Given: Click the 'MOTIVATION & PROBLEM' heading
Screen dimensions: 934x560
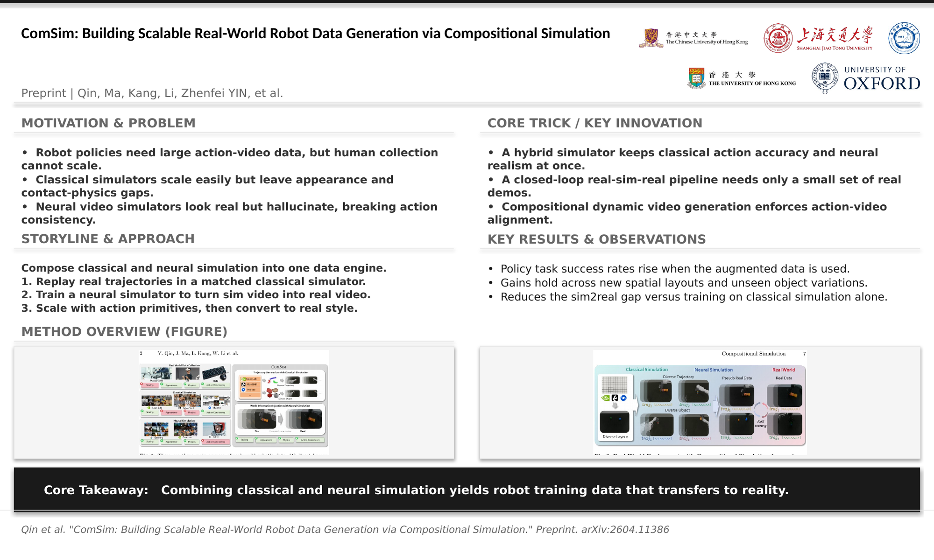Looking at the screenshot, I should point(108,123).
